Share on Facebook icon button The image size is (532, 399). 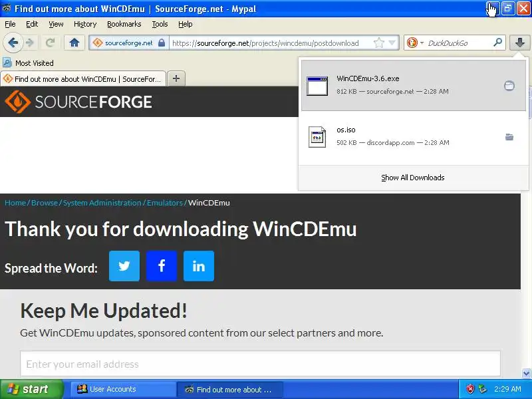coord(162,266)
